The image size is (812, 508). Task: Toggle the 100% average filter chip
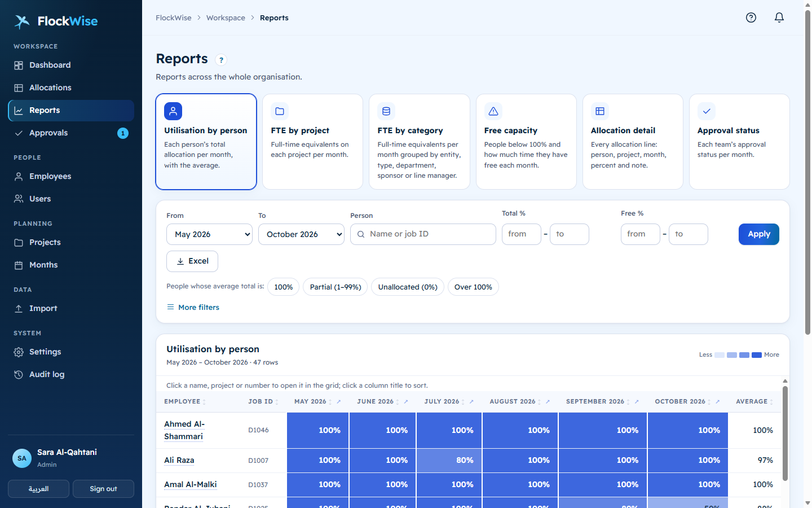click(x=283, y=287)
